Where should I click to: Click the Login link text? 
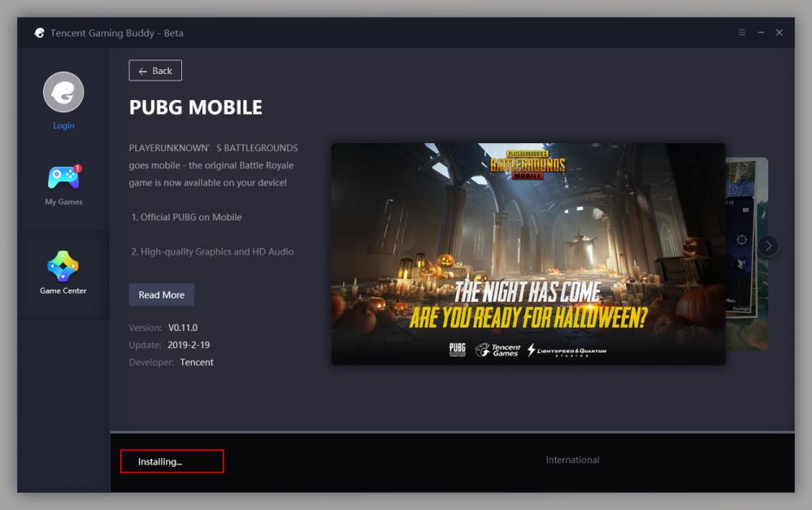tap(63, 125)
